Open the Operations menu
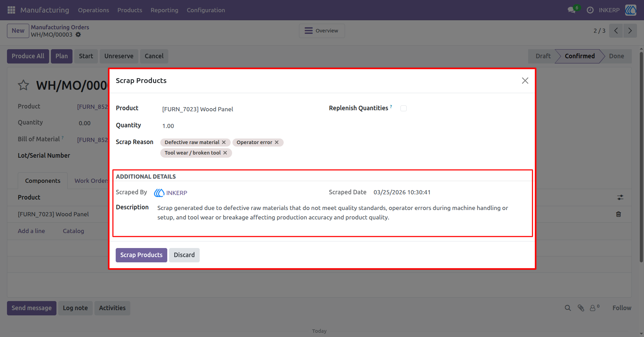The width and height of the screenshot is (644, 337). tap(93, 10)
